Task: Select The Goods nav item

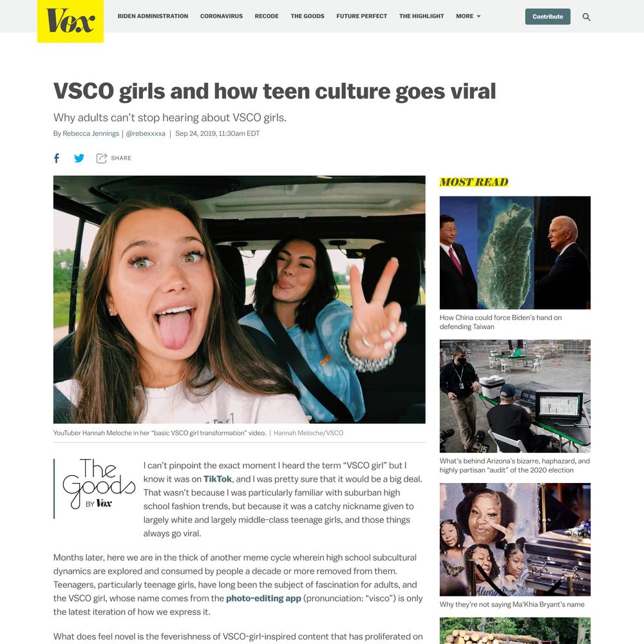Action: click(307, 16)
